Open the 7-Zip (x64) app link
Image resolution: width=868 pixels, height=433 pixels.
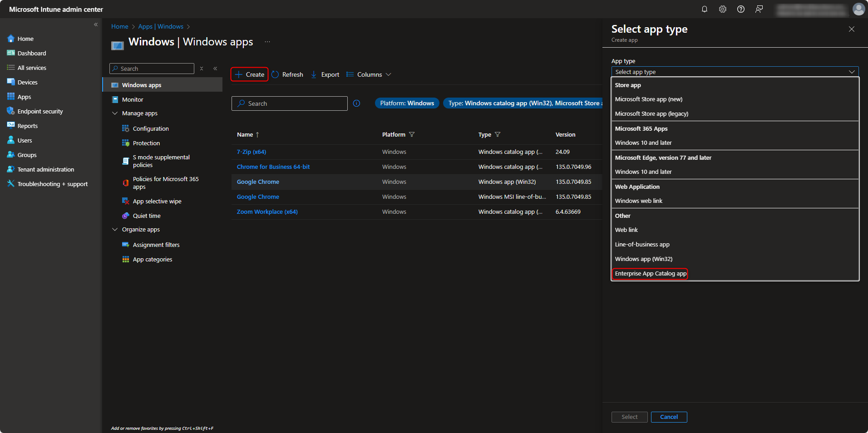pos(252,152)
